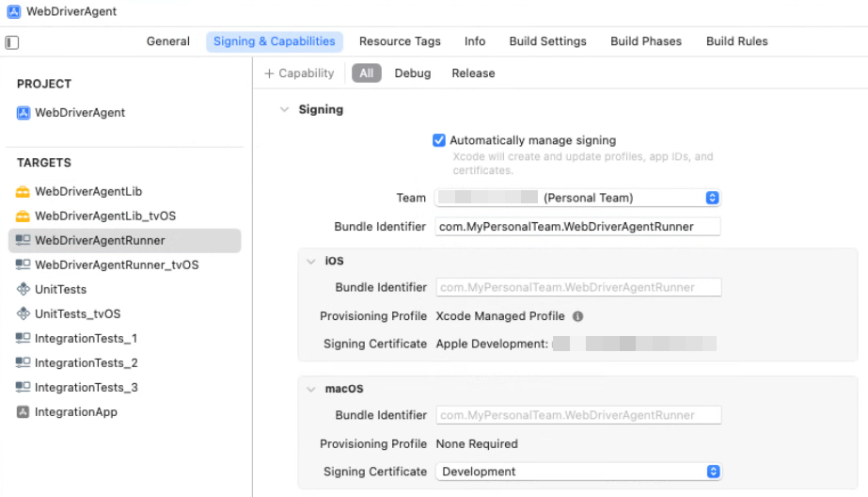Click the WebDriverAgentRunner_tvOS target icon

tap(24, 265)
